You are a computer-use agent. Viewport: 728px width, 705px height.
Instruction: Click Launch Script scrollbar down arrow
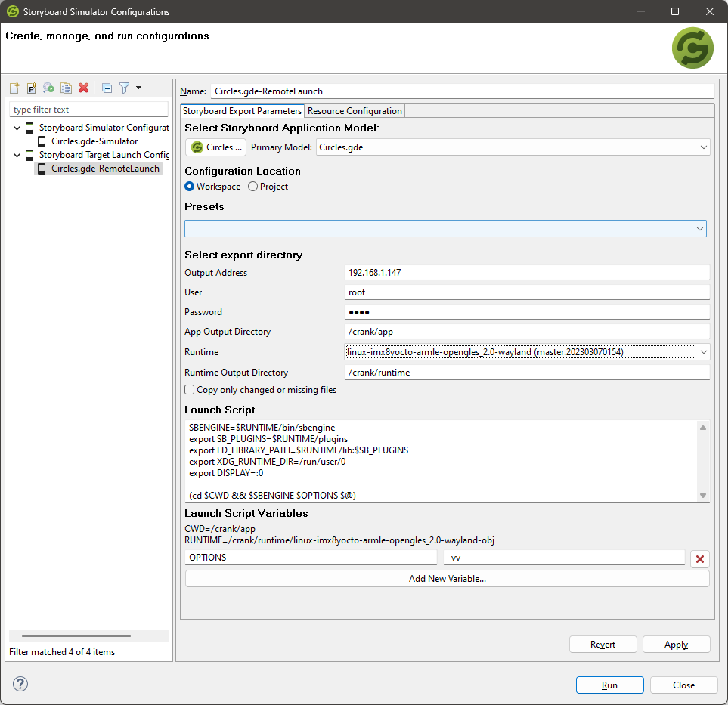[703, 496]
